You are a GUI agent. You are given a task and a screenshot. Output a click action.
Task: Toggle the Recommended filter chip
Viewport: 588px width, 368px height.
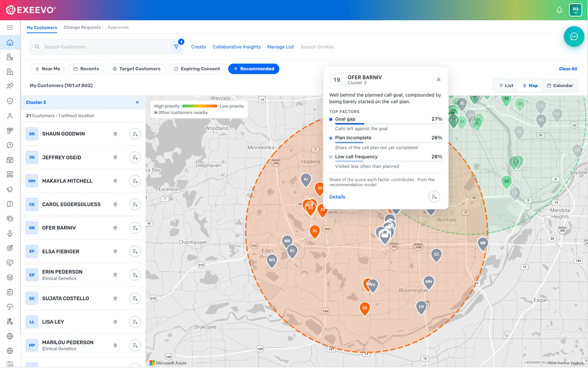(x=254, y=69)
